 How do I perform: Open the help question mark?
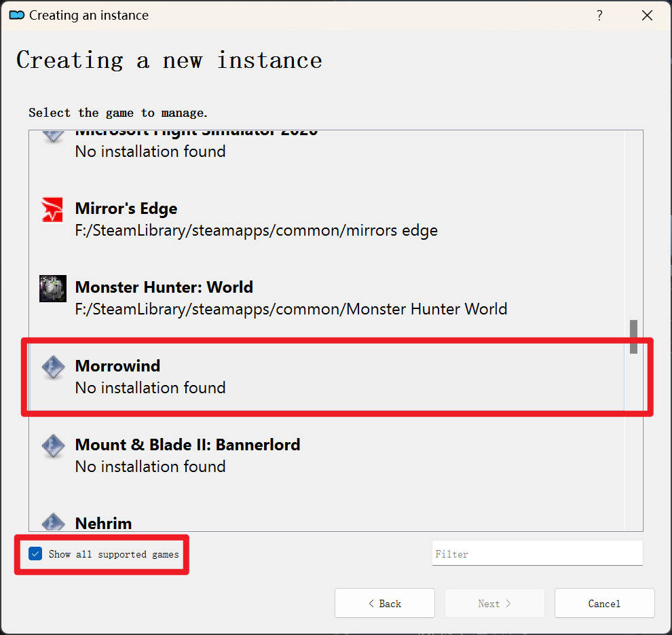[x=599, y=16]
